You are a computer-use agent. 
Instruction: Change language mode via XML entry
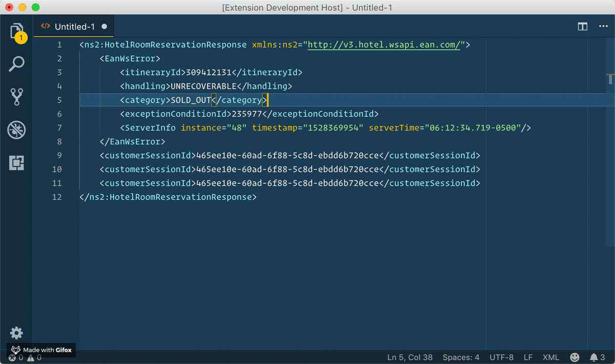pos(551,357)
